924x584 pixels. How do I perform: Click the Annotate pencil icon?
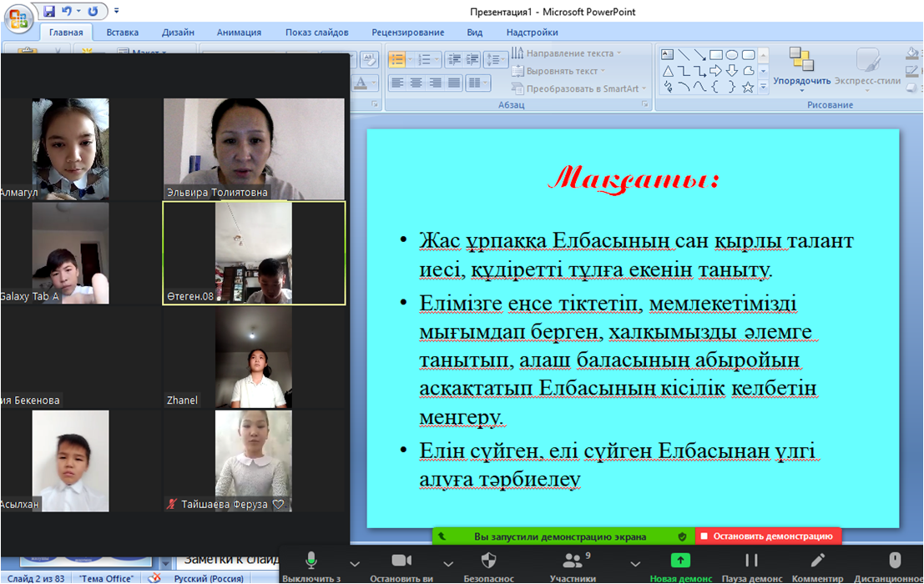(x=818, y=560)
